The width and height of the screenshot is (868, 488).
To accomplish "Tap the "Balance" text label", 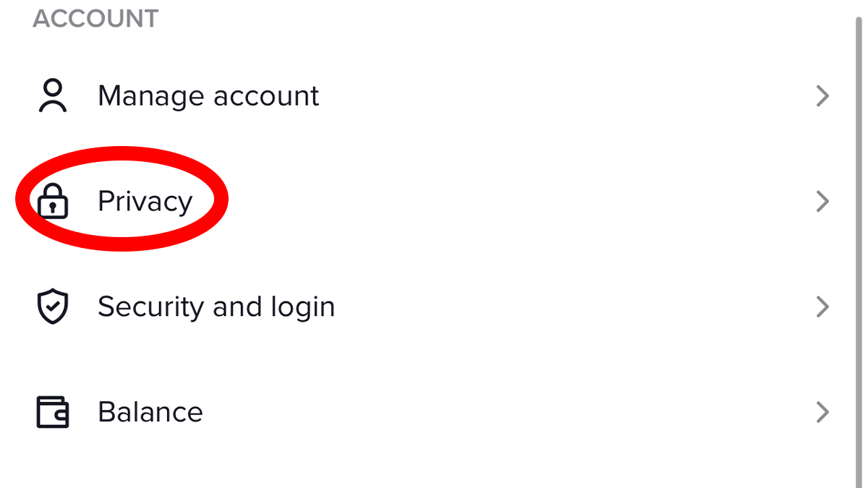I will point(150,412).
